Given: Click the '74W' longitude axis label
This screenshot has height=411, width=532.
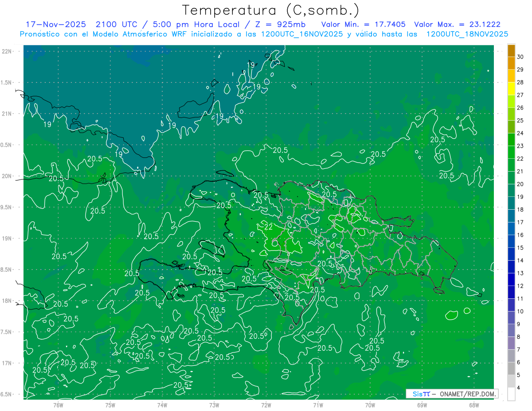Looking at the screenshot, I should pos(162,405).
